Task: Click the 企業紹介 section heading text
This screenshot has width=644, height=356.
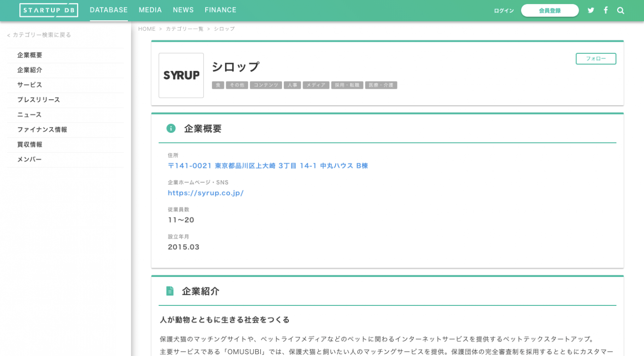Action: [201, 291]
